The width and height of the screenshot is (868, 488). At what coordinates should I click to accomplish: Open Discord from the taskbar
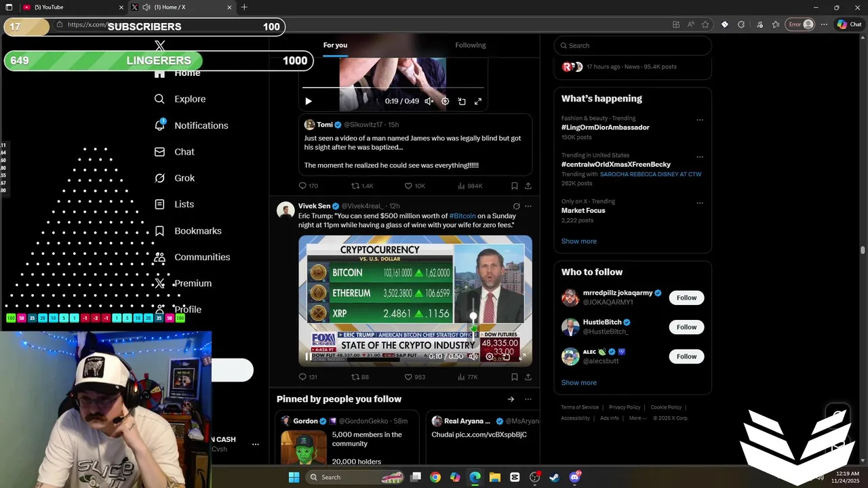(x=574, y=477)
